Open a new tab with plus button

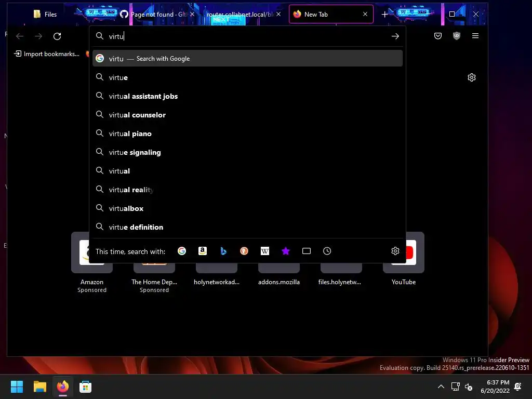point(384,14)
